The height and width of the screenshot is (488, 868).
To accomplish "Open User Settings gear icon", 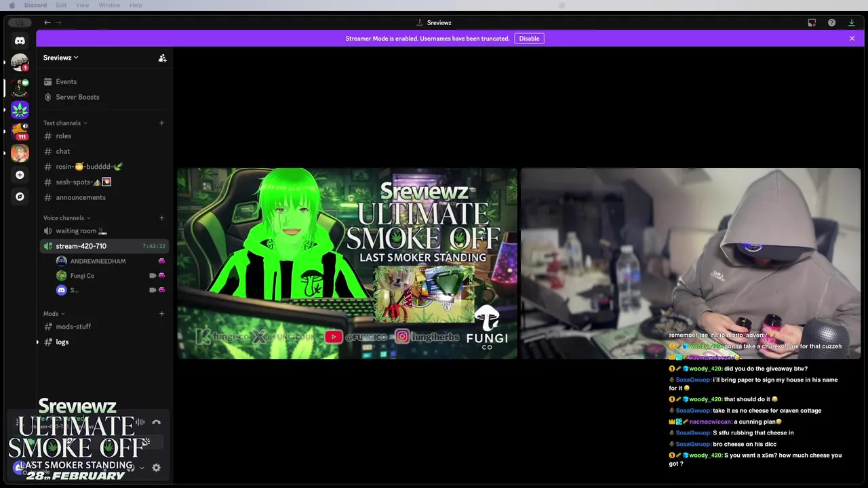I will (157, 468).
